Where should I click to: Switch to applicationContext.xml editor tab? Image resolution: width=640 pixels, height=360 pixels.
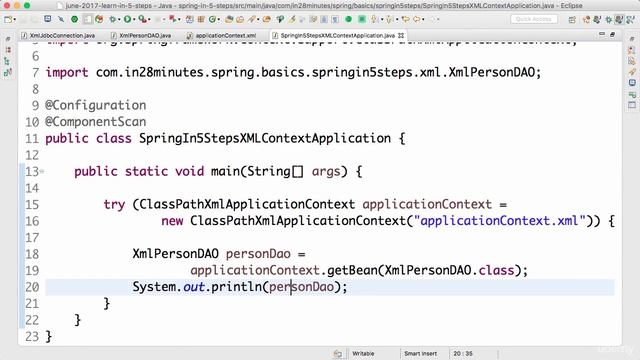[221, 36]
